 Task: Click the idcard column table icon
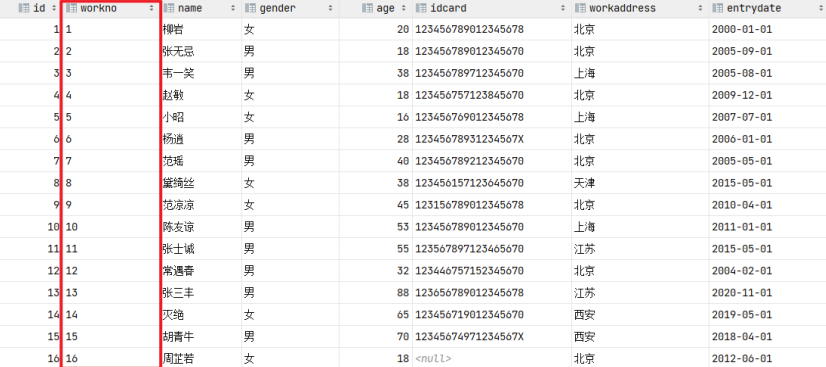click(x=421, y=8)
